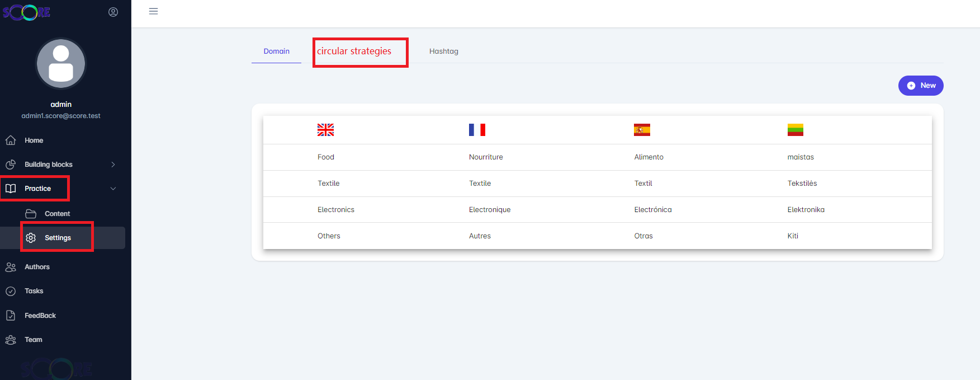The image size is (980, 380).
Task: Click the Team group icon
Action: click(x=11, y=340)
